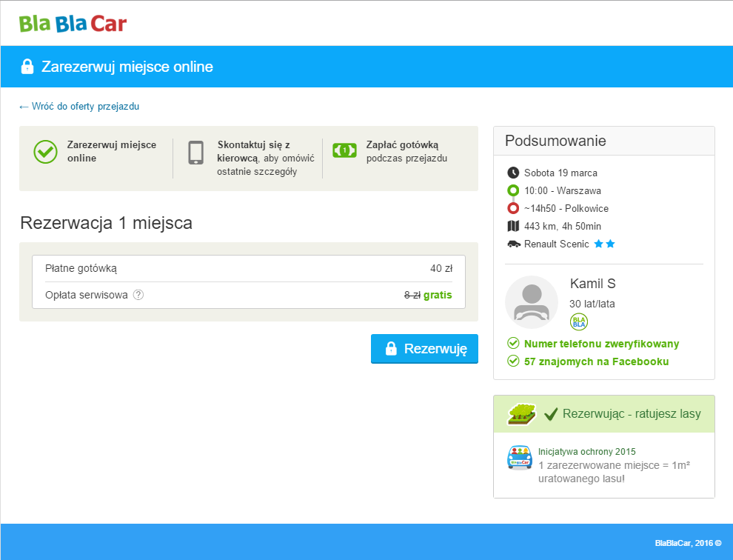The width and height of the screenshot is (733, 560).
Task: Click the padlock icon in blue header
Action: click(x=27, y=67)
